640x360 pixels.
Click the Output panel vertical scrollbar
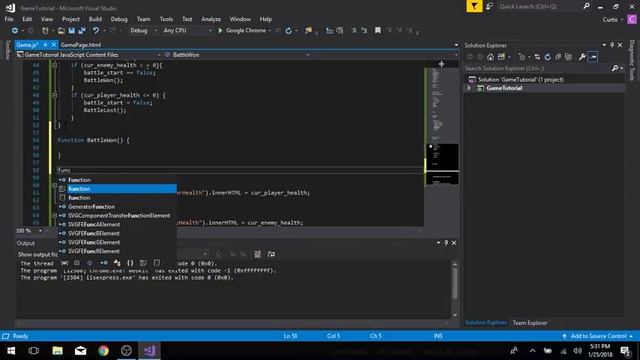455,290
